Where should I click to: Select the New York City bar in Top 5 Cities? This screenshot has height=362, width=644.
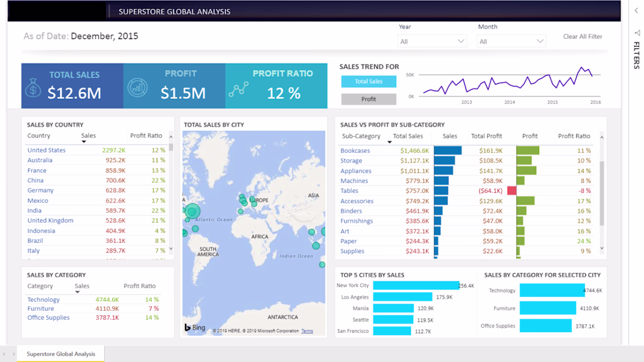pyautogui.click(x=416, y=285)
